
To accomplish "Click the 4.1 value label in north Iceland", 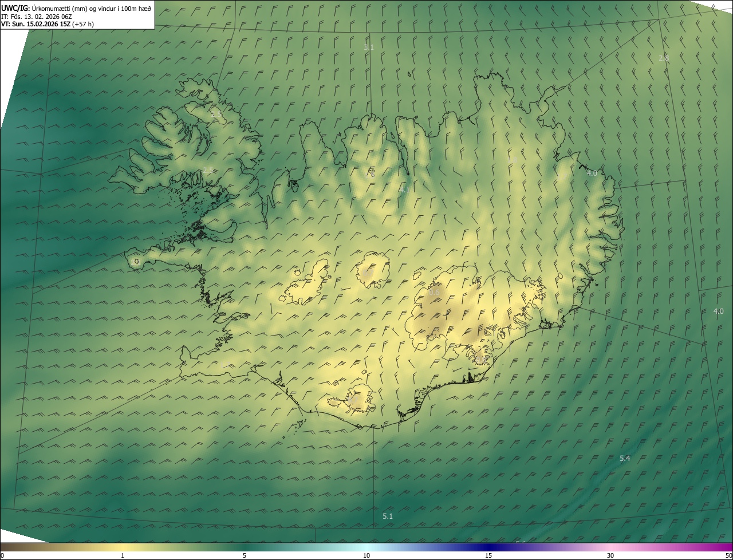I will pyautogui.click(x=404, y=189).
